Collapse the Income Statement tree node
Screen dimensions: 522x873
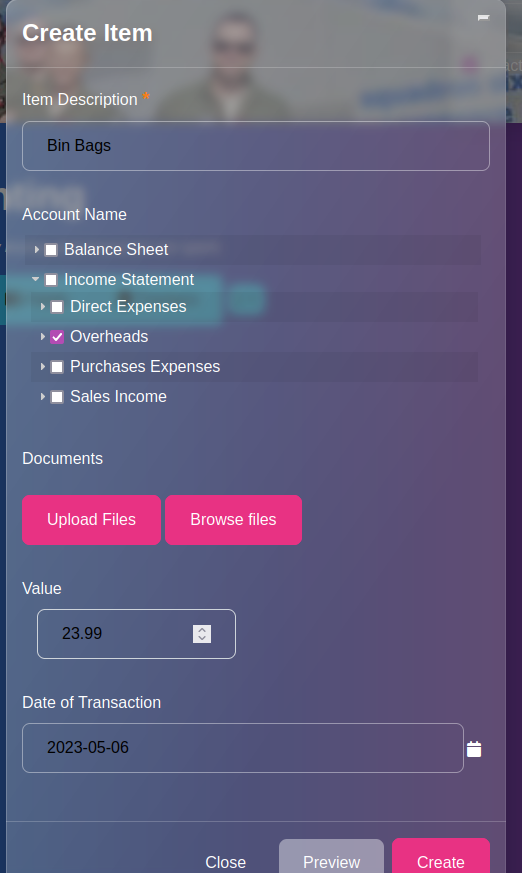pyautogui.click(x=36, y=279)
